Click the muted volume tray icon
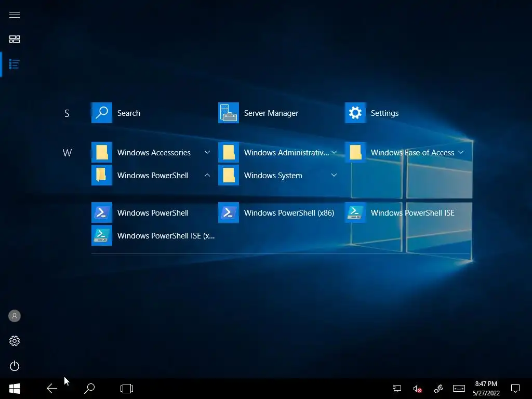532x399 pixels. (417, 389)
